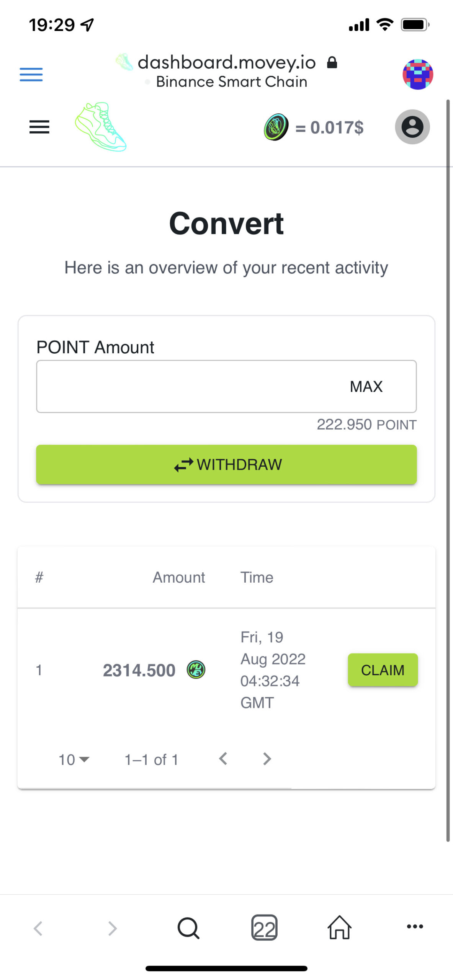Screen dimensions: 453x980
Task: Go to previous table page chevron
Action: (223, 759)
